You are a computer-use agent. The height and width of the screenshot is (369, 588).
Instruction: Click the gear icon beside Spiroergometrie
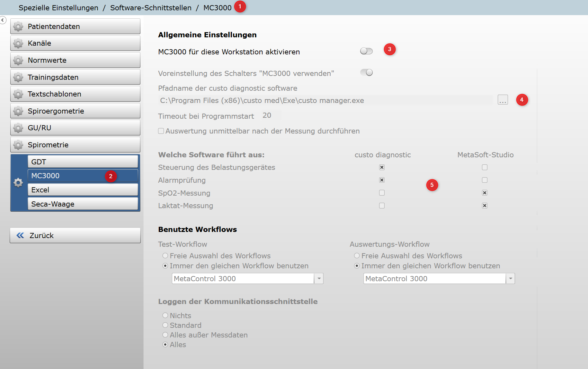coord(18,111)
